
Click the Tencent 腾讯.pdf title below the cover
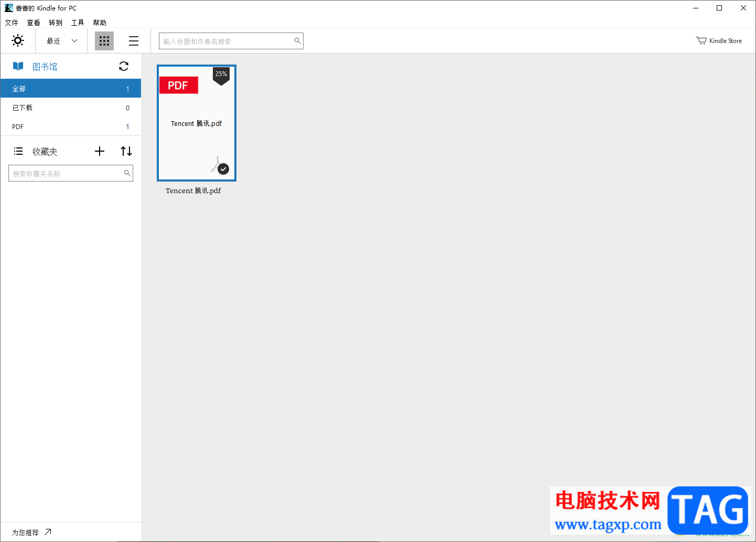(193, 190)
